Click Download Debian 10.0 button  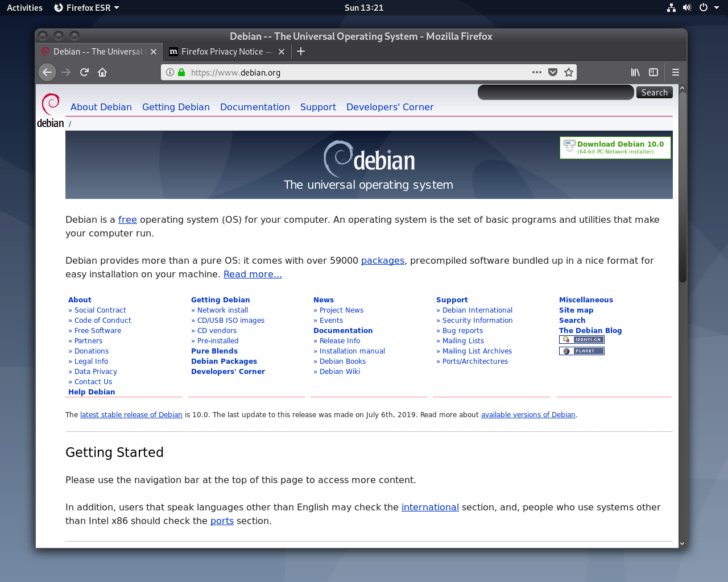pos(615,147)
